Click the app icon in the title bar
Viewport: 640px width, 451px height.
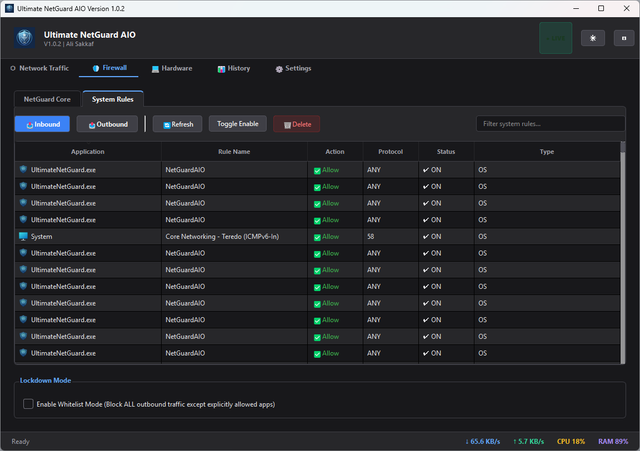click(9, 8)
